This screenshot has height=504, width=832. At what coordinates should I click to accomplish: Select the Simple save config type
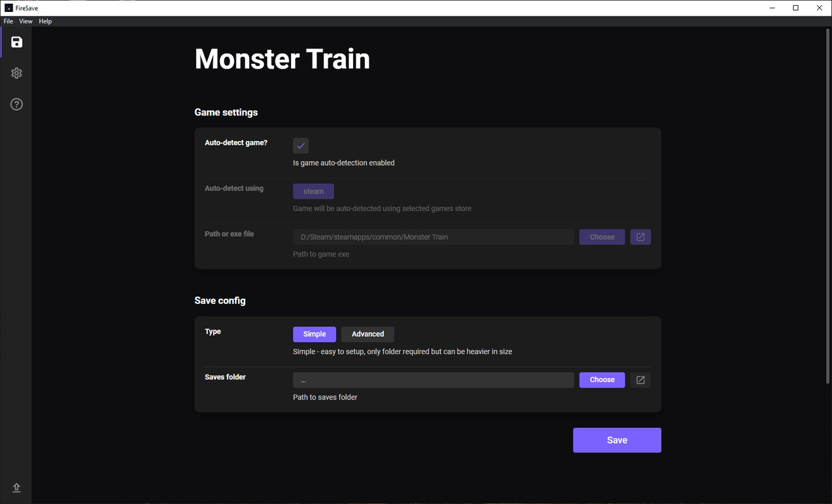315,334
